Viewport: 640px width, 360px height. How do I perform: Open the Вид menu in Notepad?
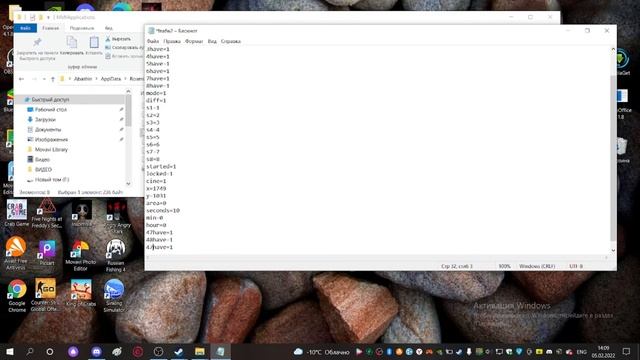pos(212,41)
